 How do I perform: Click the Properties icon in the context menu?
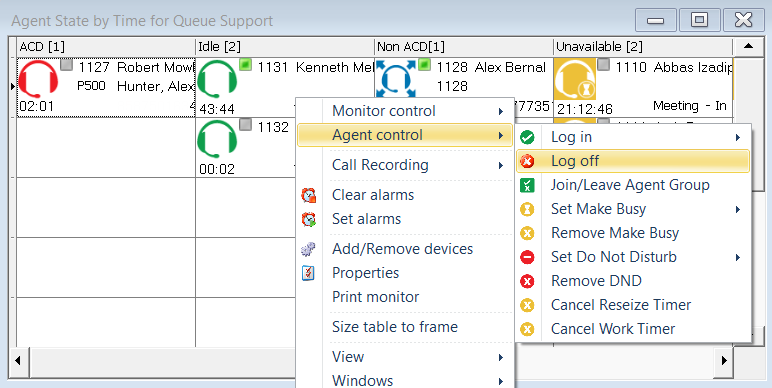(308, 273)
